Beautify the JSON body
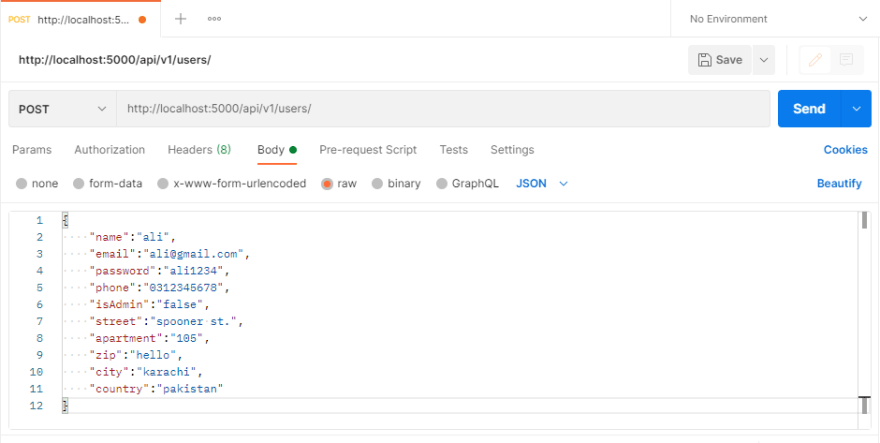The height and width of the screenshot is (443, 880). pyautogui.click(x=839, y=184)
